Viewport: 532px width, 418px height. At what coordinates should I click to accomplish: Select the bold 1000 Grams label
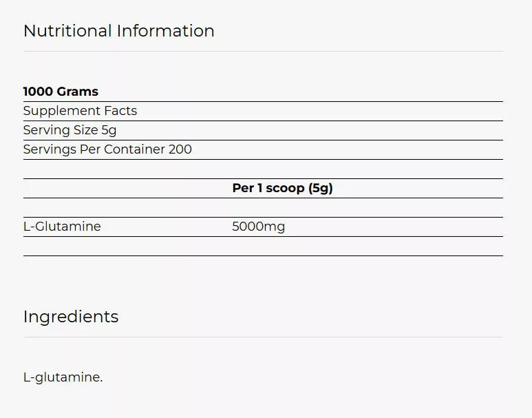[61, 92]
